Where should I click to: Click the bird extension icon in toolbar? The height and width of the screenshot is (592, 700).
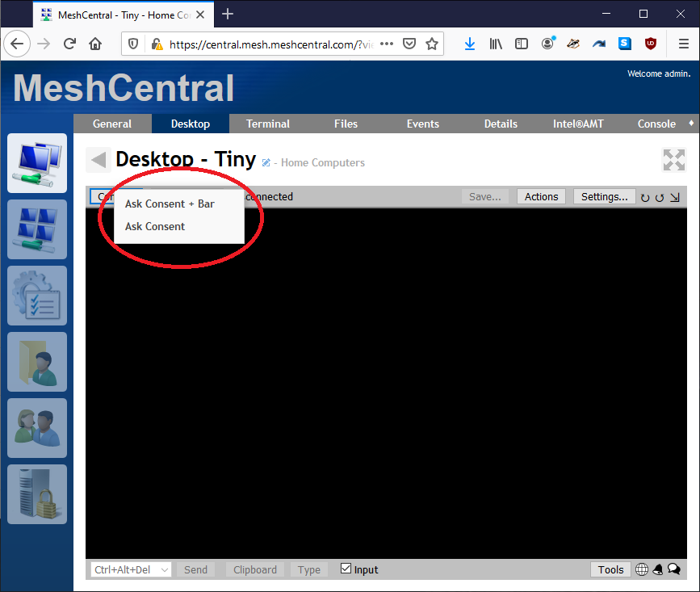click(573, 44)
